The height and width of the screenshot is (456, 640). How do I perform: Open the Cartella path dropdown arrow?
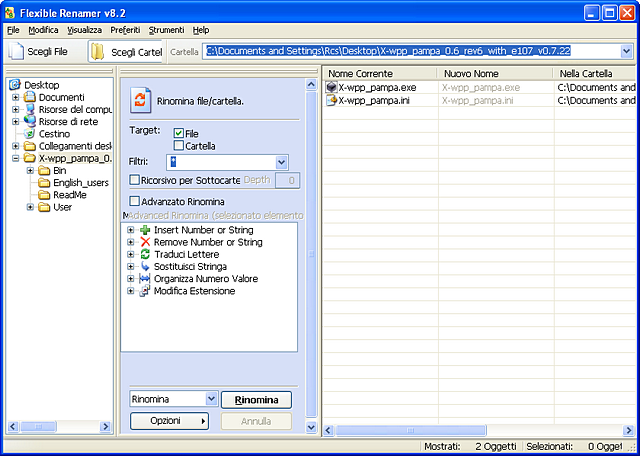coord(626,51)
